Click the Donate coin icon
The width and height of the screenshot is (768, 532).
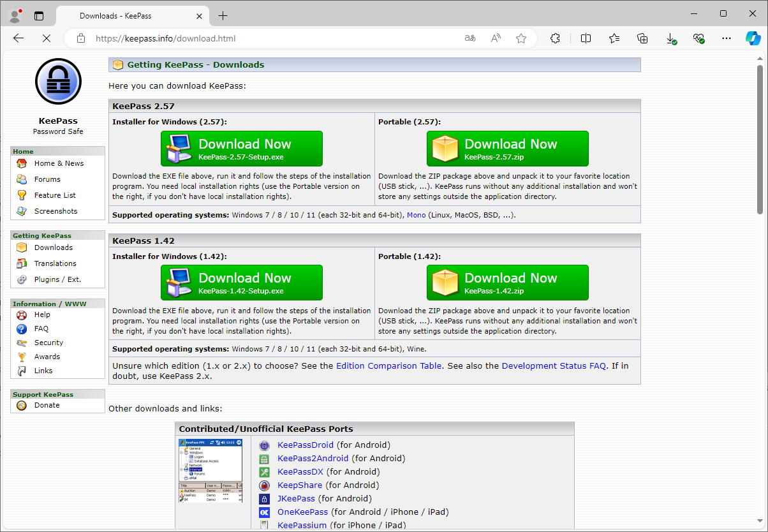click(22, 405)
